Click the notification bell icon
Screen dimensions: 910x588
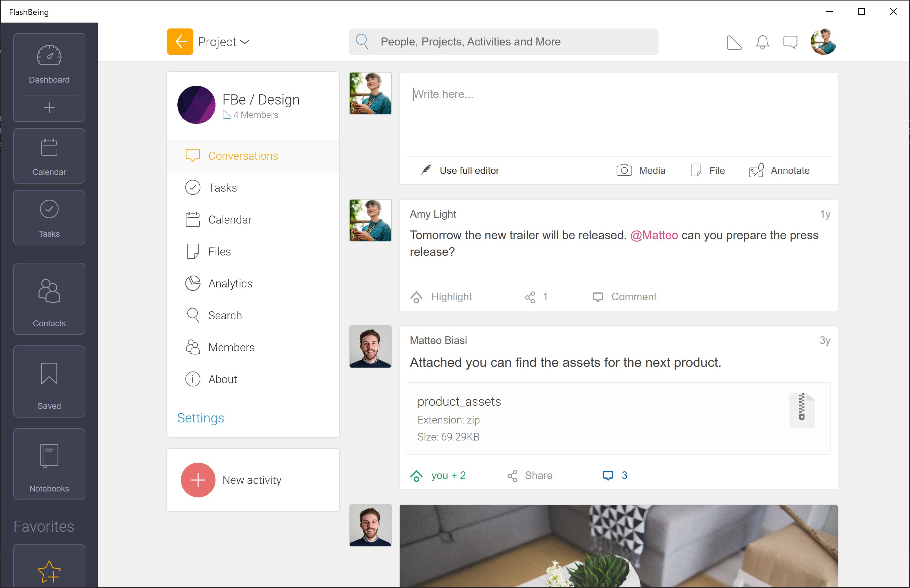point(762,42)
